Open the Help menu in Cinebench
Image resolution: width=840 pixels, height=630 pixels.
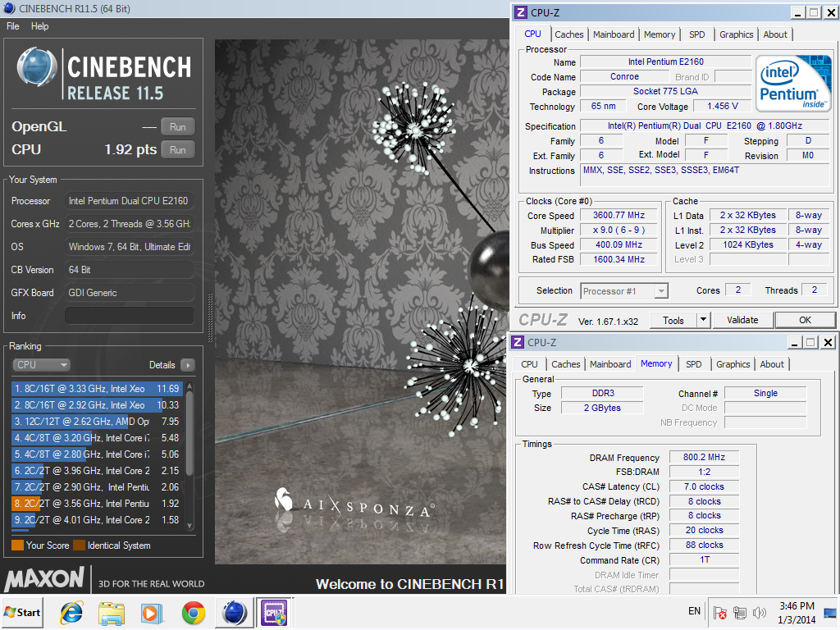(39, 26)
